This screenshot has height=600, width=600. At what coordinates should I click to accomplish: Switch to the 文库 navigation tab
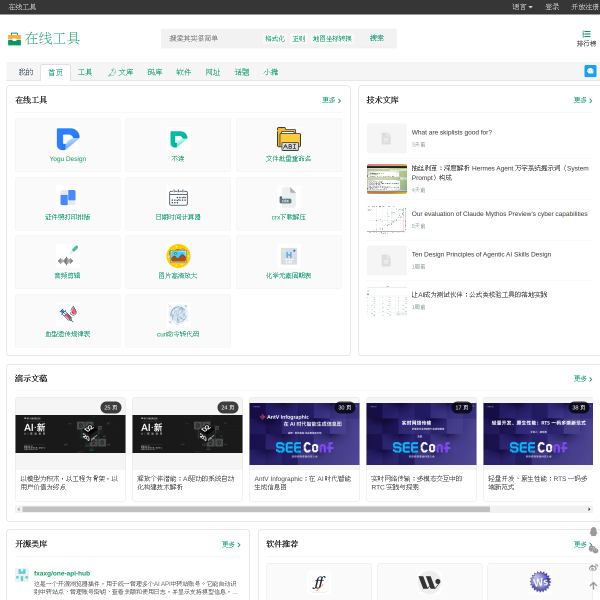coord(120,72)
